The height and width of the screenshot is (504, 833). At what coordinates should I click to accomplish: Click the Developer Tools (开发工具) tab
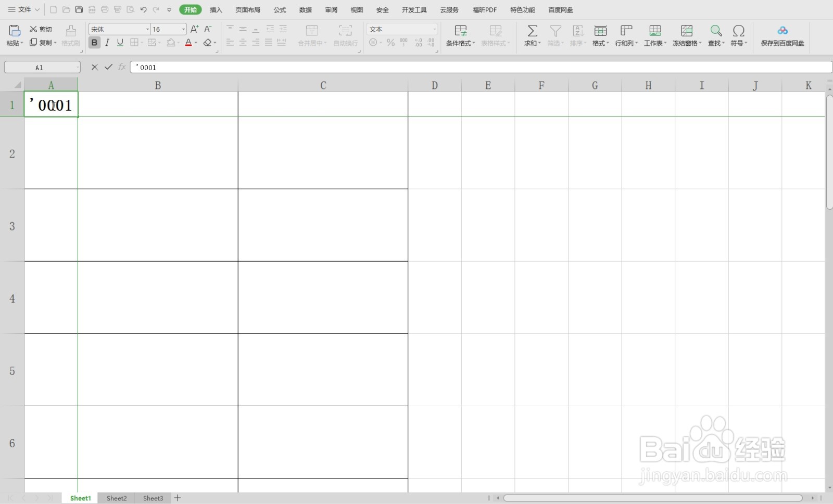[414, 10]
